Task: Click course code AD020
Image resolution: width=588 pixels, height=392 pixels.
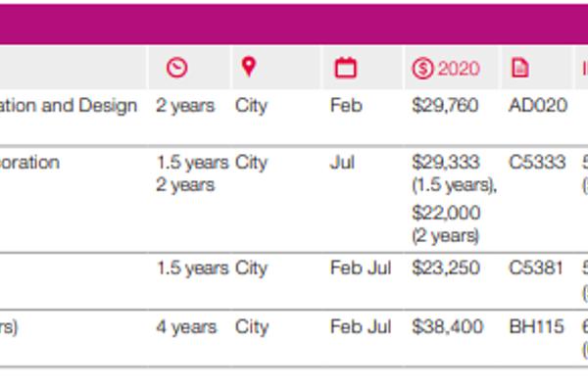Action: [538, 106]
